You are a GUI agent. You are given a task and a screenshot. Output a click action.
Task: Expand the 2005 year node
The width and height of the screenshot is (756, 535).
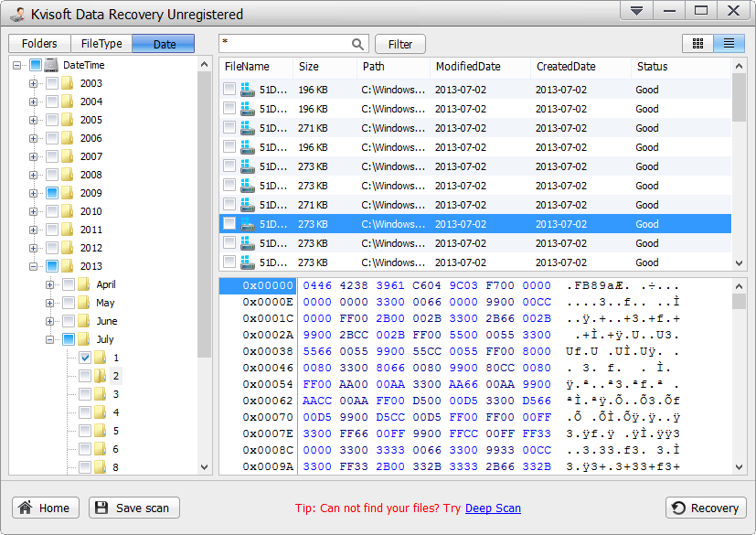(33, 120)
